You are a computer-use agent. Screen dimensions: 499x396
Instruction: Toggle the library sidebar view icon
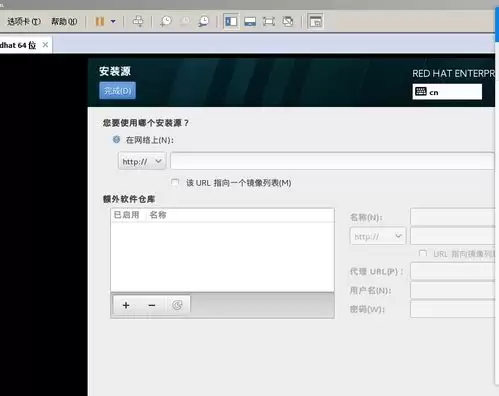point(231,22)
